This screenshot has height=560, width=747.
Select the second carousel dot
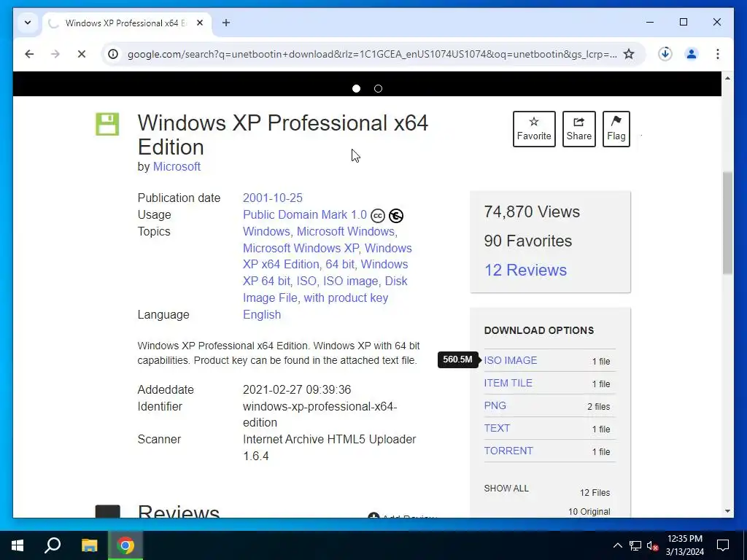point(379,88)
